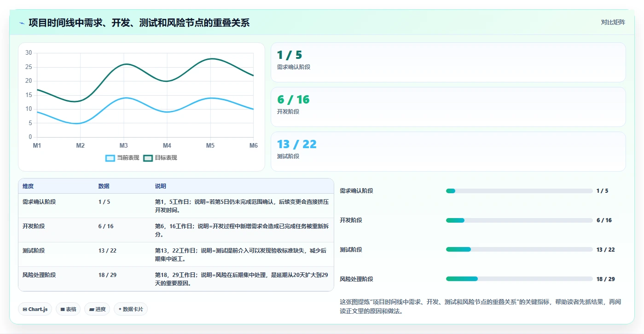Open the 6 / 16 开发阶段 card
This screenshot has width=644, height=334.
(448, 107)
